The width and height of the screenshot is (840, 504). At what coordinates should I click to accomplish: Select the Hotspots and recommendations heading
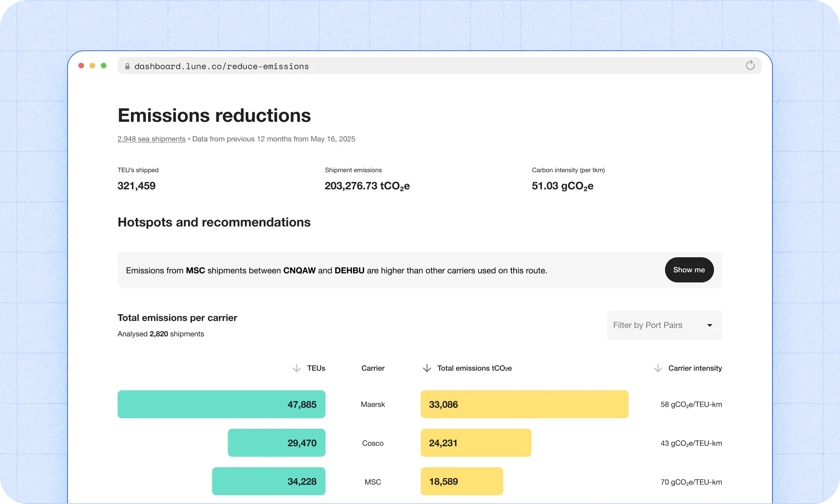214,222
